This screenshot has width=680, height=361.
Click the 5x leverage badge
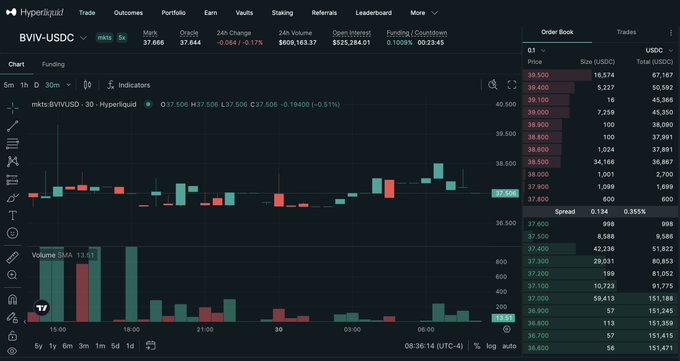[x=122, y=38]
